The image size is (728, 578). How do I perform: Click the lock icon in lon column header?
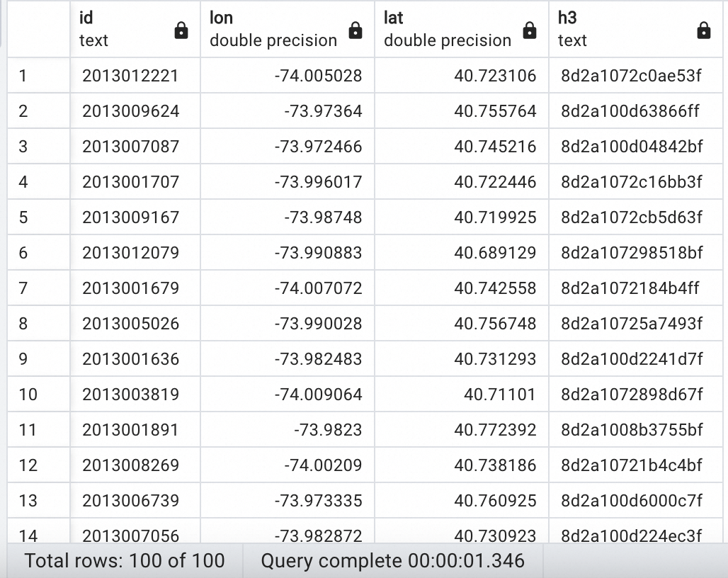pyautogui.click(x=356, y=30)
